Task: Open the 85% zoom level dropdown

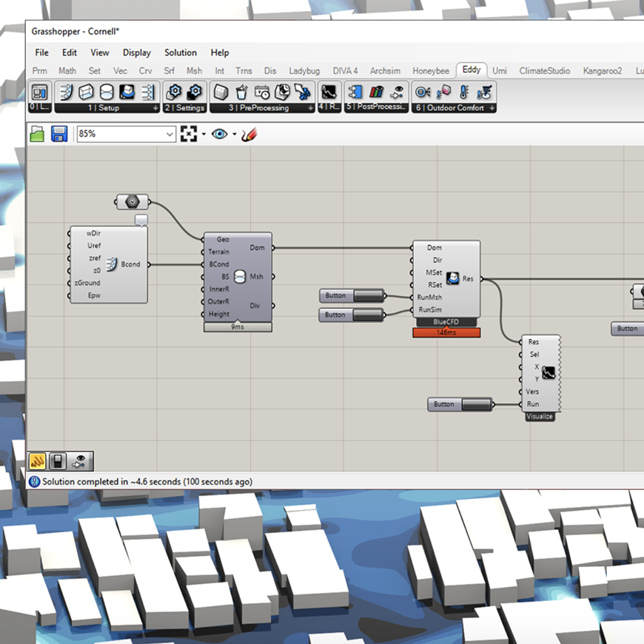Action: tap(124, 134)
